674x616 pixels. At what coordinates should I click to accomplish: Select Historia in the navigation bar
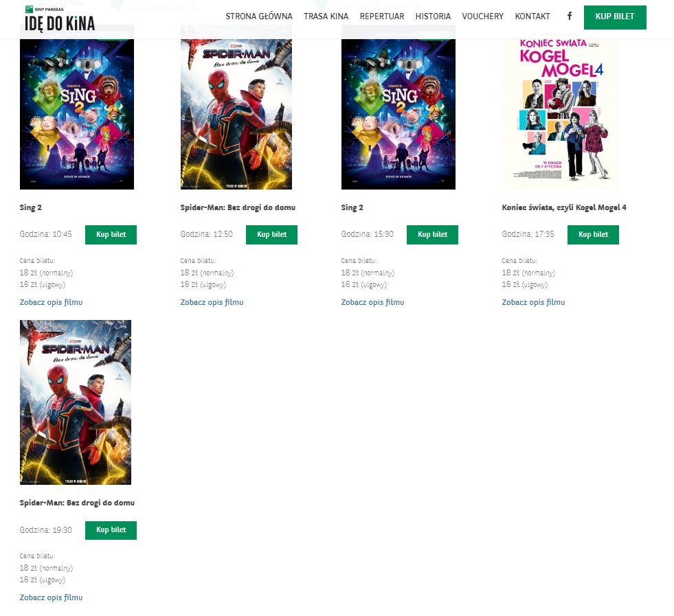(x=433, y=16)
